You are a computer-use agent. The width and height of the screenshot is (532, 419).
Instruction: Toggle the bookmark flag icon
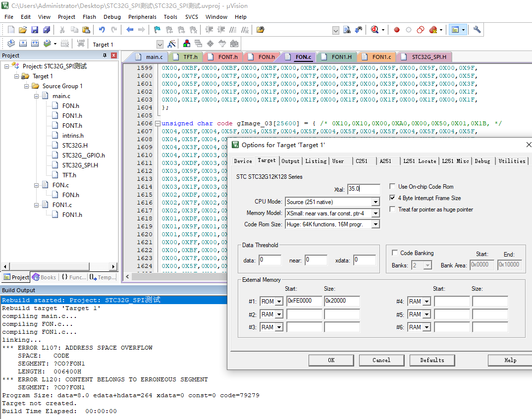coord(157,30)
